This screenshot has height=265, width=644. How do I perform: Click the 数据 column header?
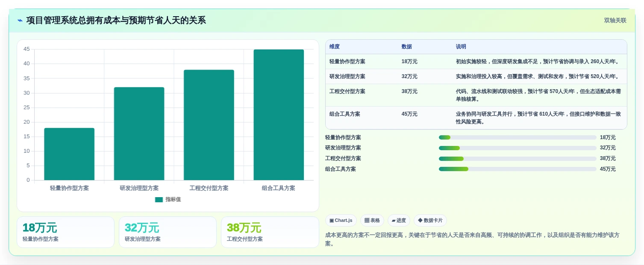[x=407, y=47]
